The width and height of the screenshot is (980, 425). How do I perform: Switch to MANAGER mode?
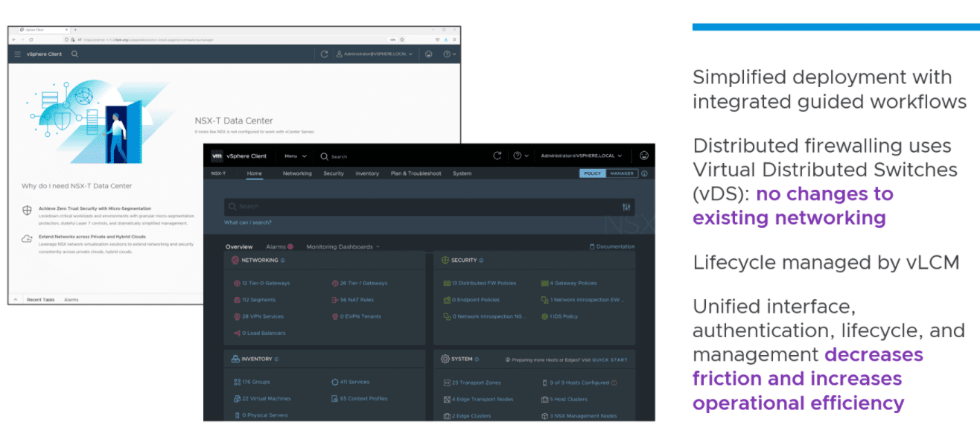click(x=622, y=173)
